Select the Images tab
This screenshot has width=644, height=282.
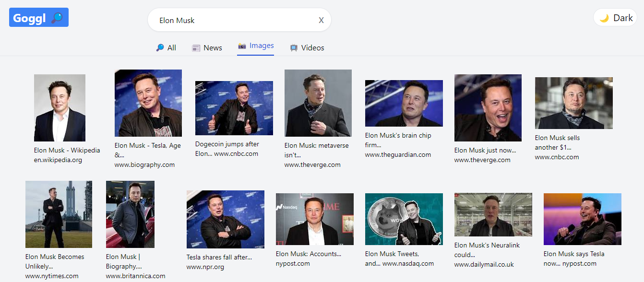[x=256, y=46]
